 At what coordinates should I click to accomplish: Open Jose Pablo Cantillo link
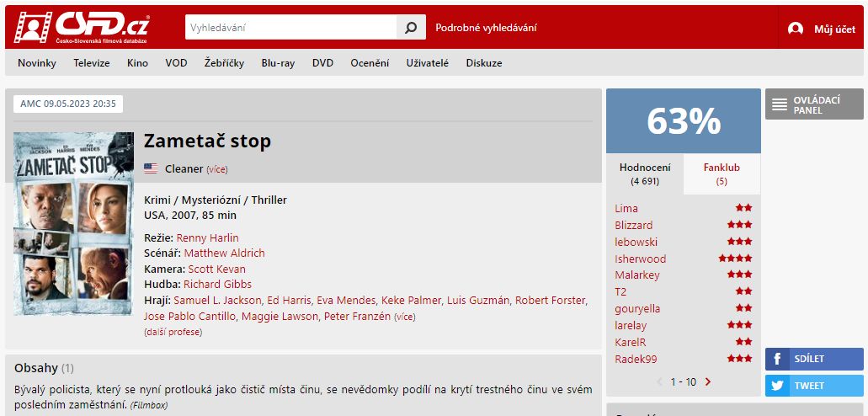click(x=189, y=317)
